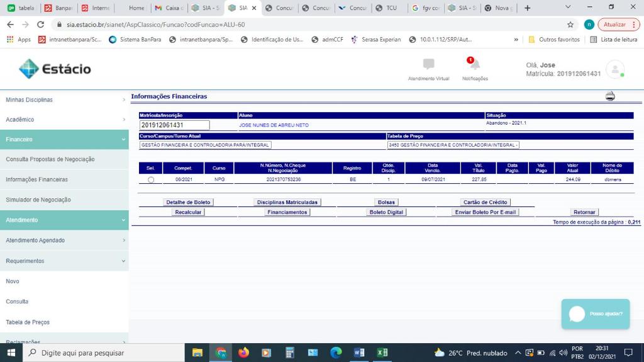This screenshot has height=362, width=644.
Task: Open the Notificações bell icon
Action: (x=475, y=65)
